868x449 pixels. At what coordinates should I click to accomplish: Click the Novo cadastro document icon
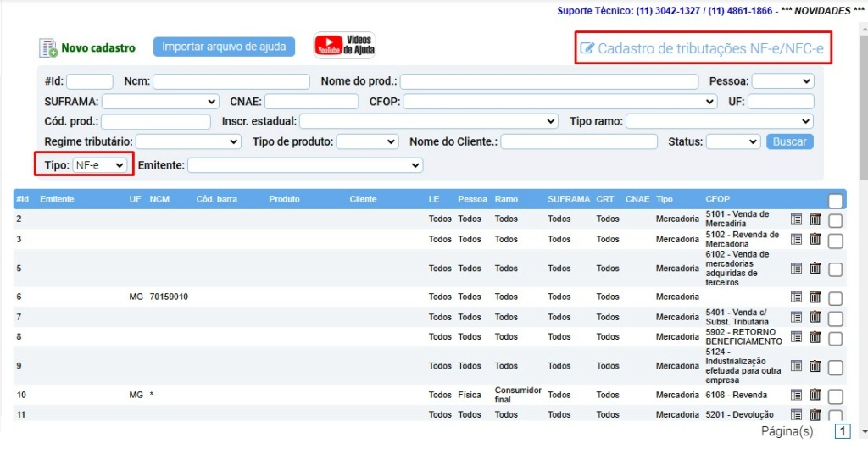click(48, 48)
